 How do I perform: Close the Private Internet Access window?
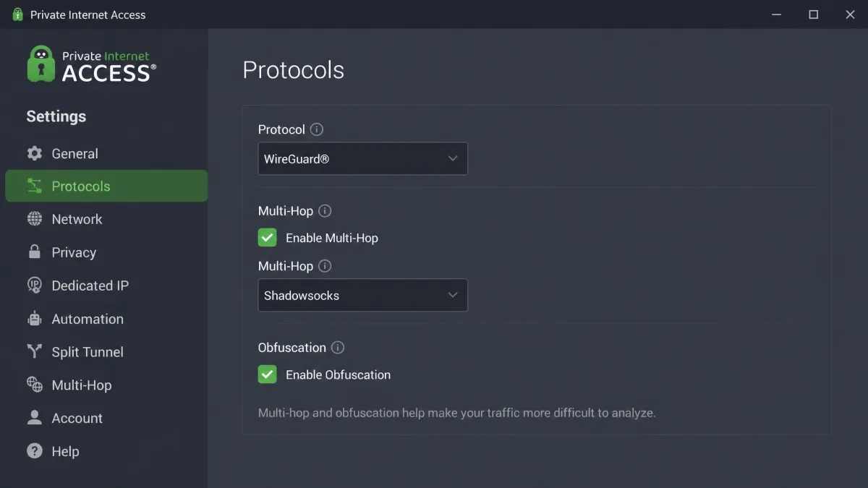coord(850,14)
